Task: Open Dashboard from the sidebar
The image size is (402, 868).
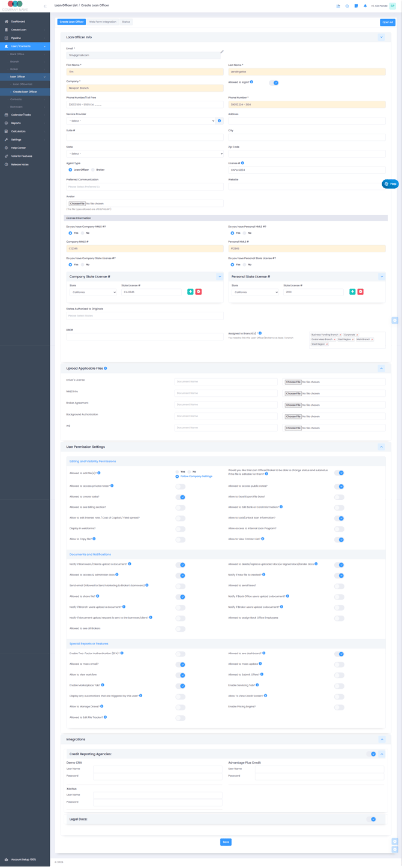Action: tap(18, 22)
